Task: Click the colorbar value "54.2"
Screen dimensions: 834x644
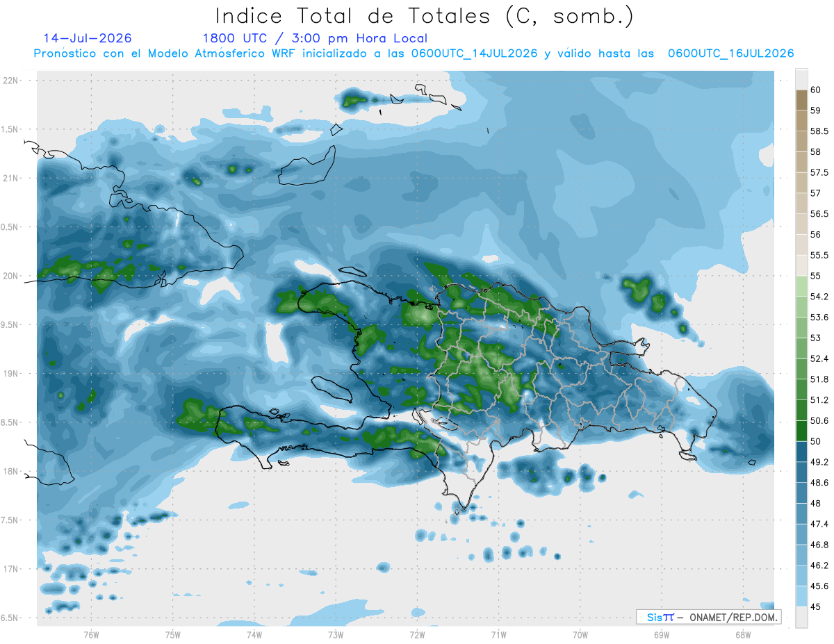Action: click(820, 297)
